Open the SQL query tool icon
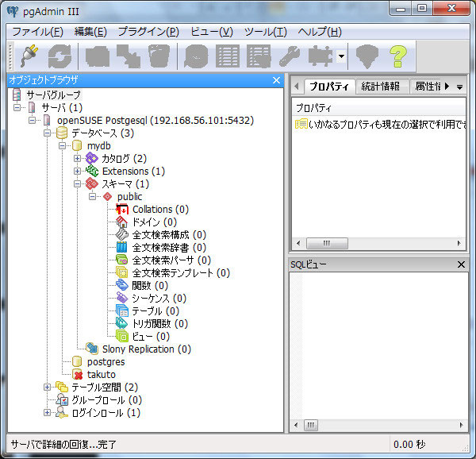476x459 pixels. (x=196, y=56)
